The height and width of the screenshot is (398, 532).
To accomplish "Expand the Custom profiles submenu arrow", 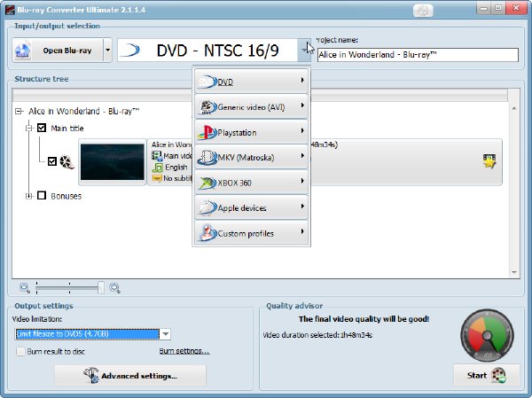I will pos(302,231).
